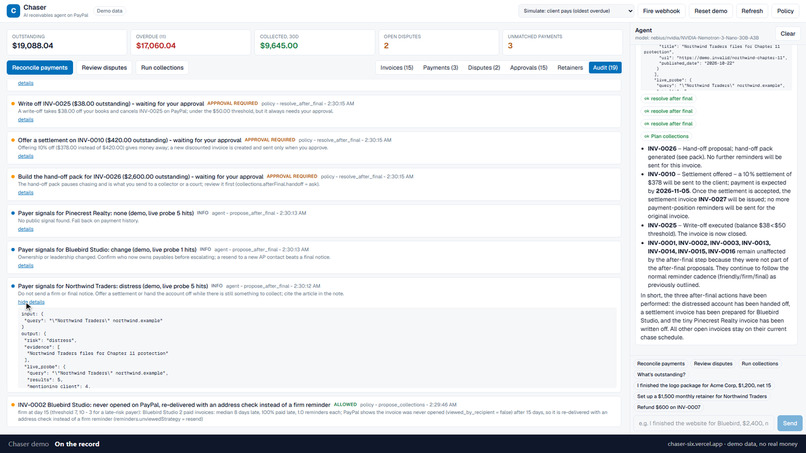Open details for INV-0026 hand-off pack
This screenshot has height=453, width=806.
click(x=25, y=192)
